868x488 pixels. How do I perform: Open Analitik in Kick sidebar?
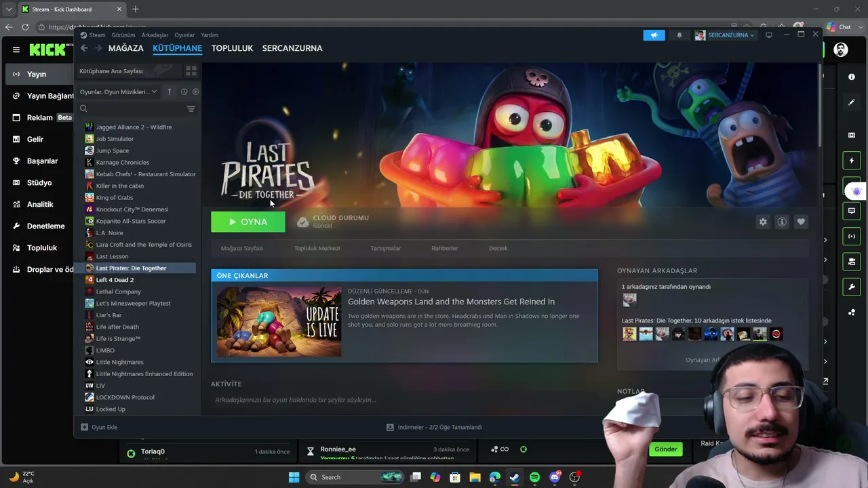40,205
